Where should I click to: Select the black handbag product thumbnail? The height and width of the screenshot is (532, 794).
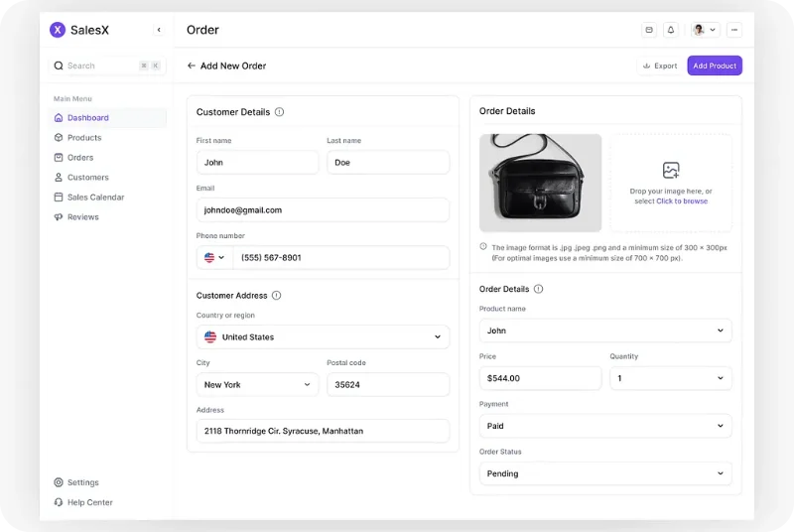540,183
